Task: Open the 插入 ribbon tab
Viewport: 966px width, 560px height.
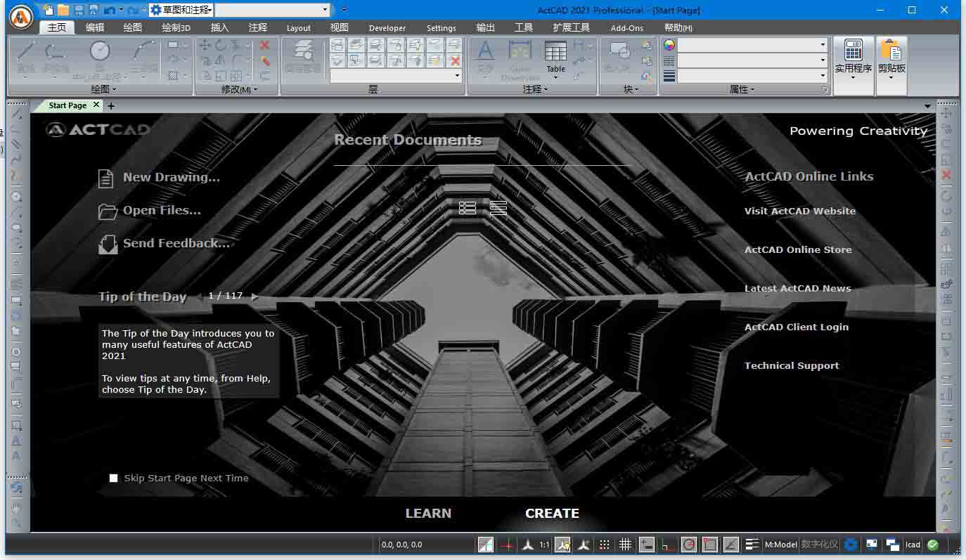Action: point(219,27)
